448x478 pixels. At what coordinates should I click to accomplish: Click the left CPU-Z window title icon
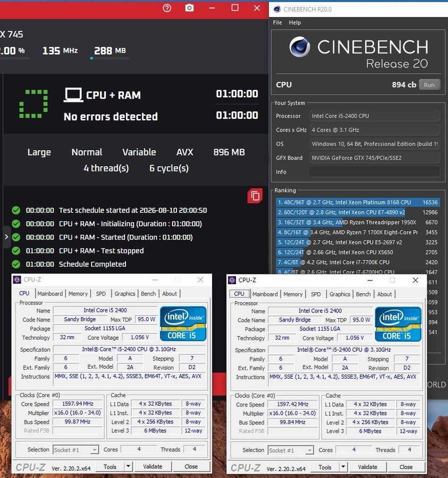pos(17,279)
